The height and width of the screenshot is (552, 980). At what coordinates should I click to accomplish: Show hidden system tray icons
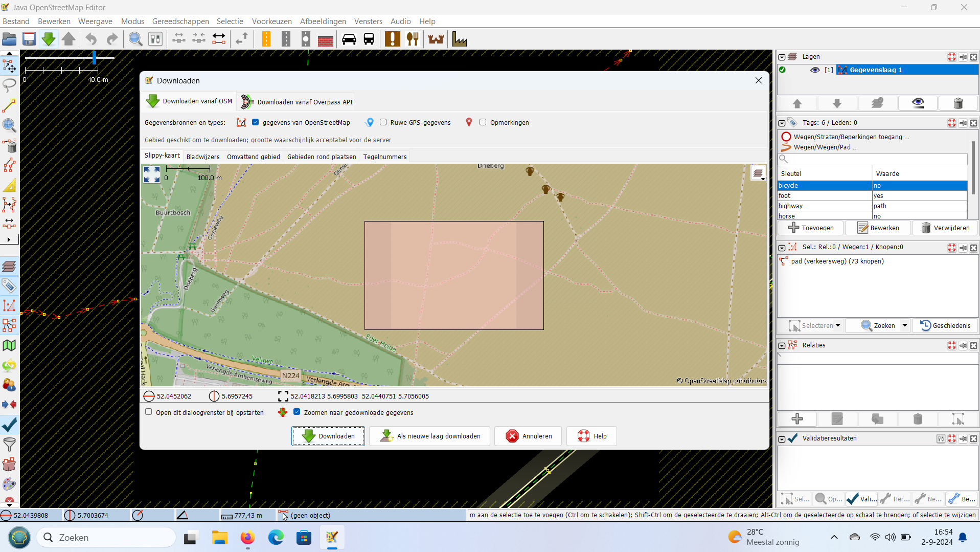(x=834, y=537)
